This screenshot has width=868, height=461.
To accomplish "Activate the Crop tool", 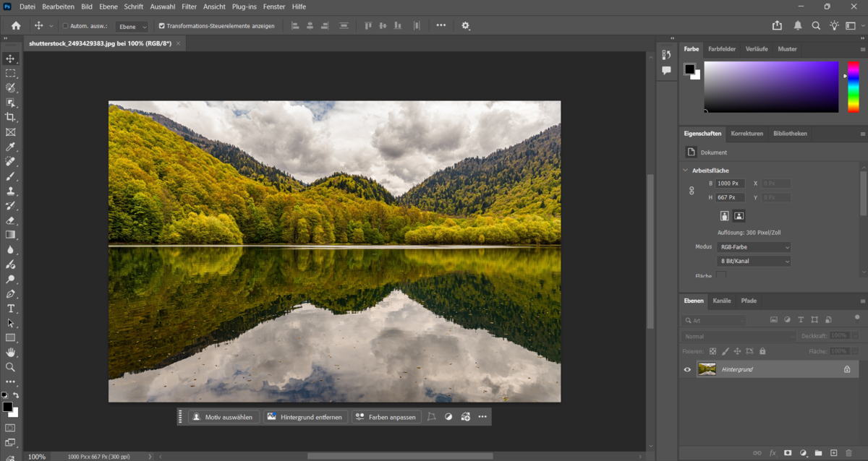I will (11, 117).
